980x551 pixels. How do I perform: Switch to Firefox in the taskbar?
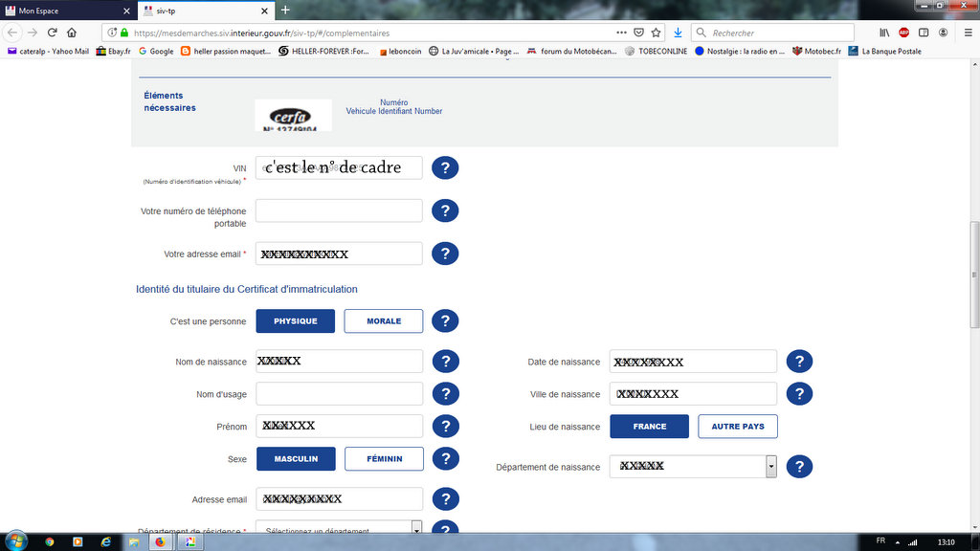(x=161, y=541)
